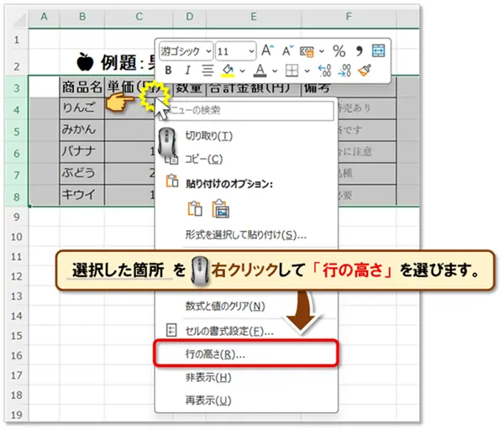Viewport: 504px width, 430px height.
Task: Click the セルの書式設定 menu icon
Action: (171, 330)
